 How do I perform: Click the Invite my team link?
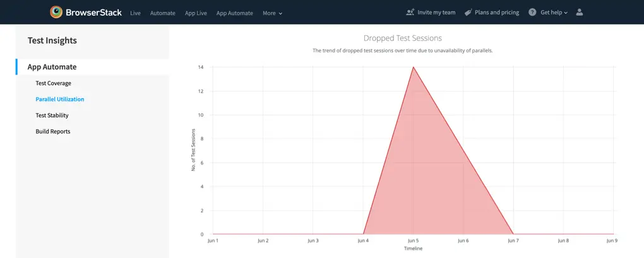(x=436, y=12)
